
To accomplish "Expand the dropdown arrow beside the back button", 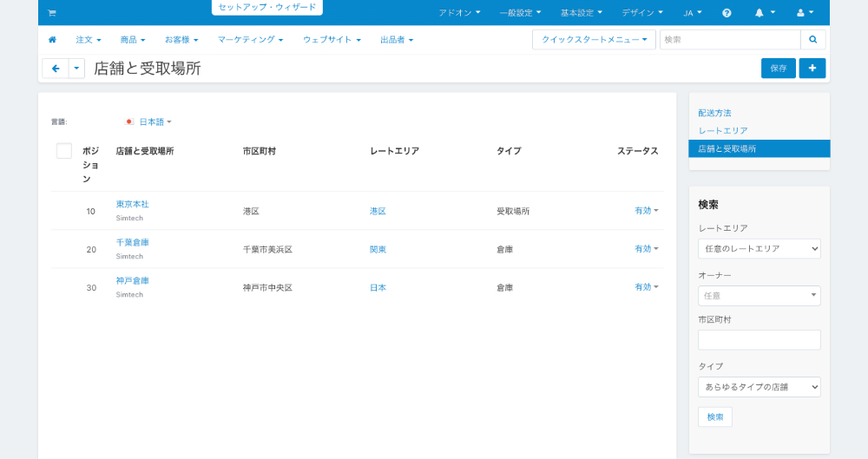I will pyautogui.click(x=76, y=68).
